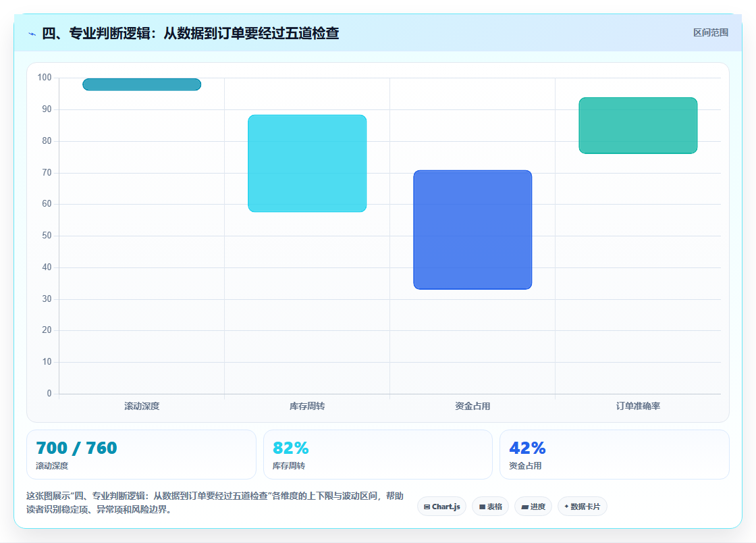Click the y-axis value 50
This screenshot has height=543, width=756.
pos(47,235)
